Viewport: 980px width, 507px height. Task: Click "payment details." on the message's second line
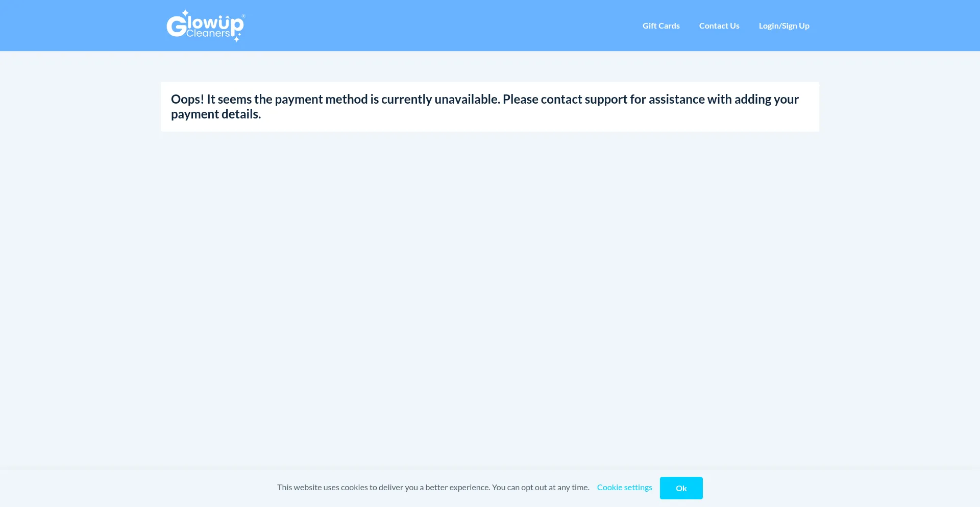click(x=216, y=114)
